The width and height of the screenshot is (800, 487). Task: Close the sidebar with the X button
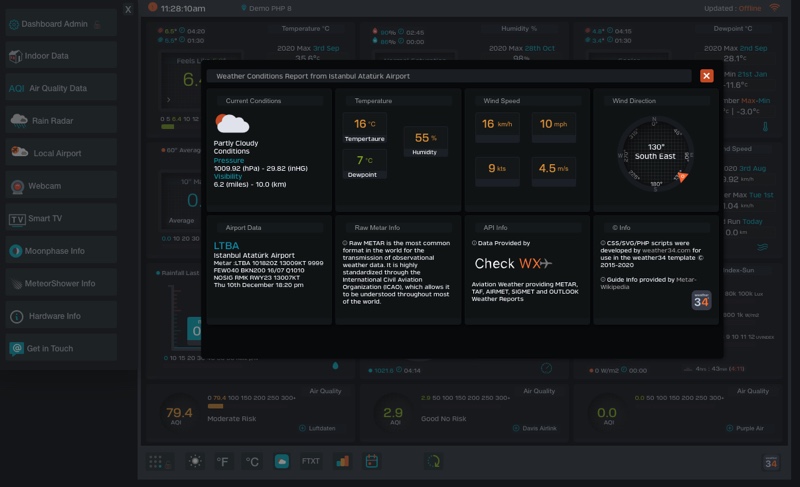coord(128,10)
